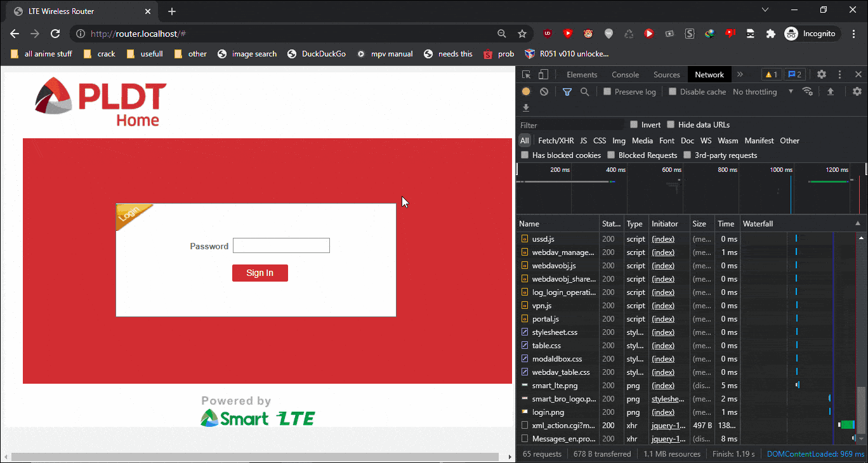
Task: Click the monkey face extension icon
Action: tap(588, 34)
